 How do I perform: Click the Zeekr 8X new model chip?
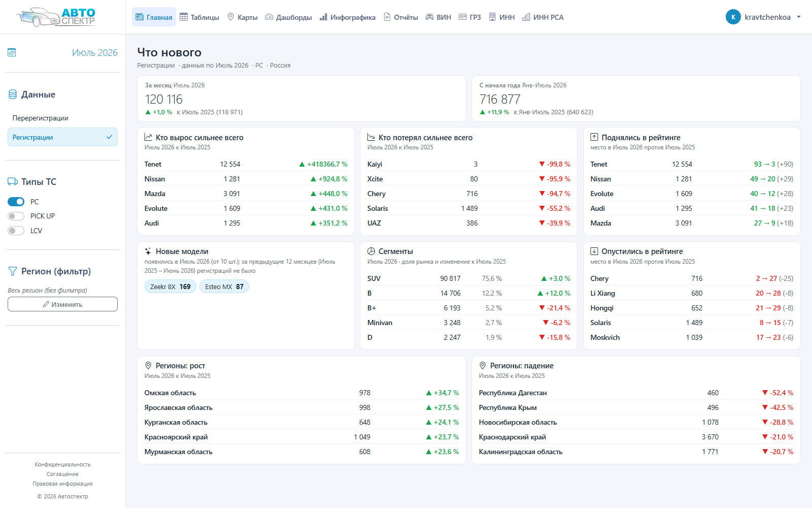coord(170,287)
